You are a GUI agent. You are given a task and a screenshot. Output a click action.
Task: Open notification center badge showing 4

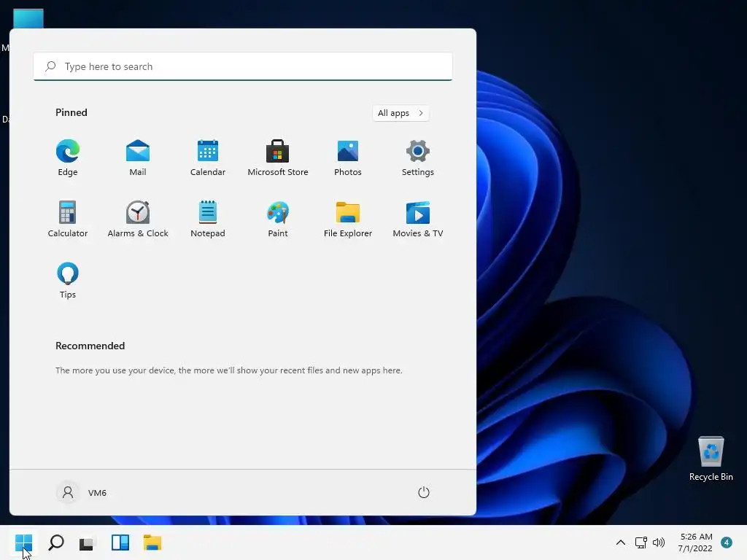(x=727, y=542)
